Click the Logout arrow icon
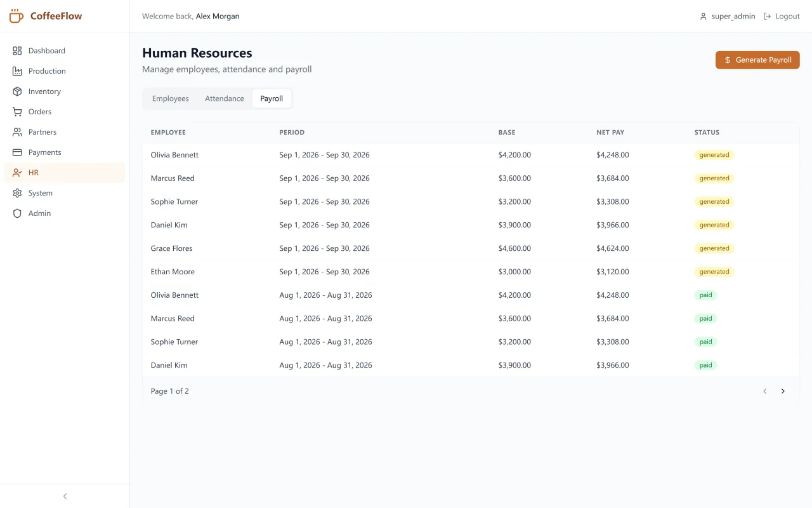812x508 pixels. 767,17
